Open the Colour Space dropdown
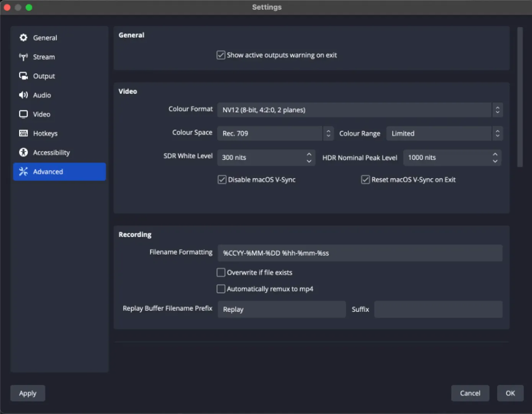 (275, 133)
